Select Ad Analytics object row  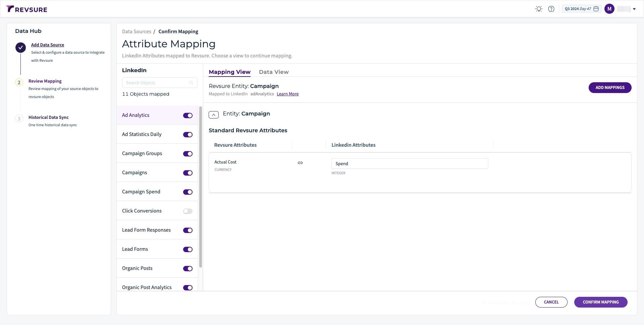[x=157, y=115]
